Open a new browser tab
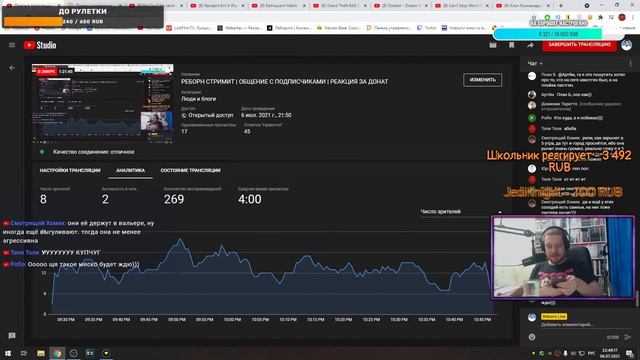 561,6
